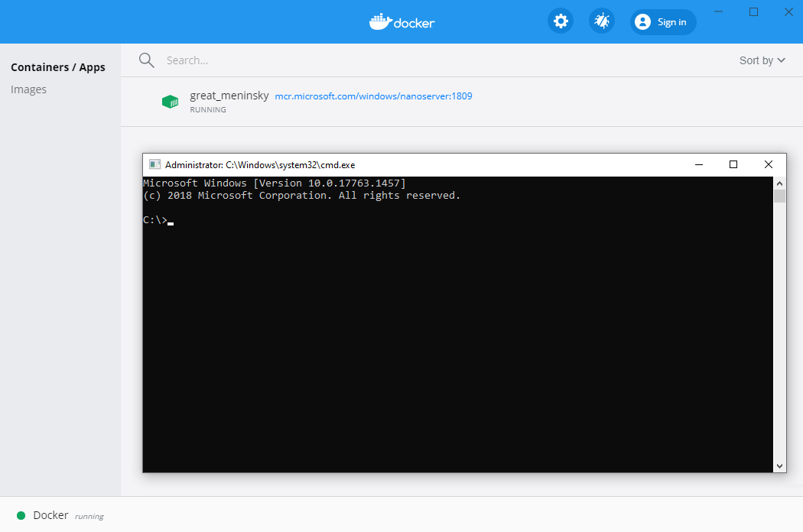The height and width of the screenshot is (532, 803).
Task: Select the great_meninsky container name
Action: 229,96
